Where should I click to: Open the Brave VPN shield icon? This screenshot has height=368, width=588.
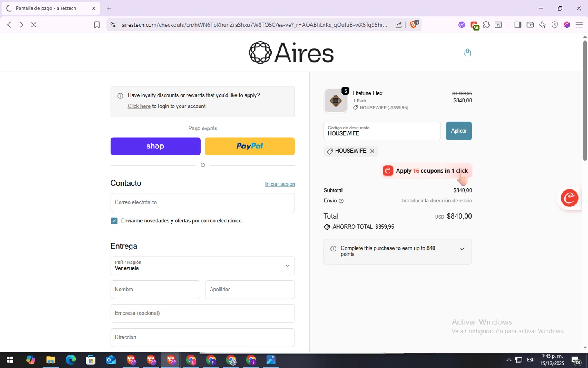[x=555, y=25]
